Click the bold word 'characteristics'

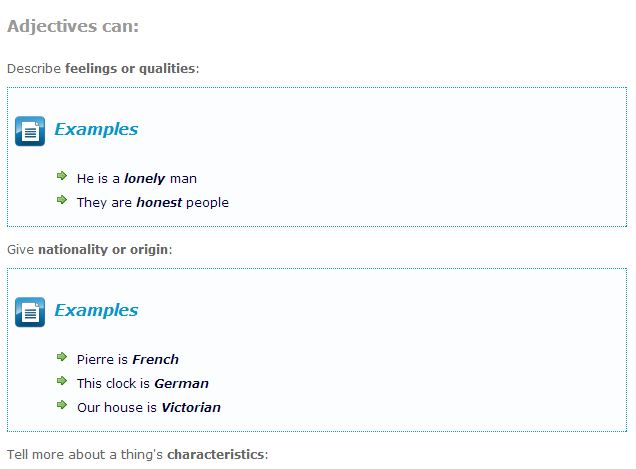(215, 454)
